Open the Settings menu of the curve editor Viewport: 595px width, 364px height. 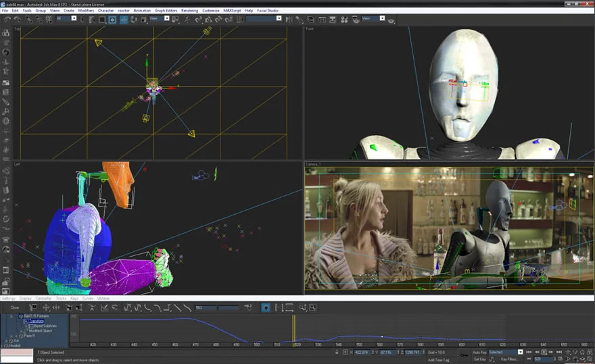pyautogui.click(x=9, y=298)
